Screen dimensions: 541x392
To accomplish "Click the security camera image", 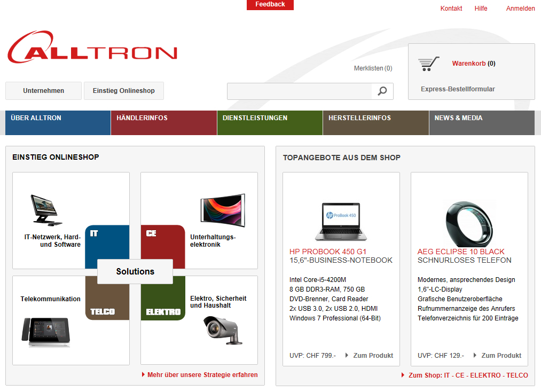I will click(223, 331).
